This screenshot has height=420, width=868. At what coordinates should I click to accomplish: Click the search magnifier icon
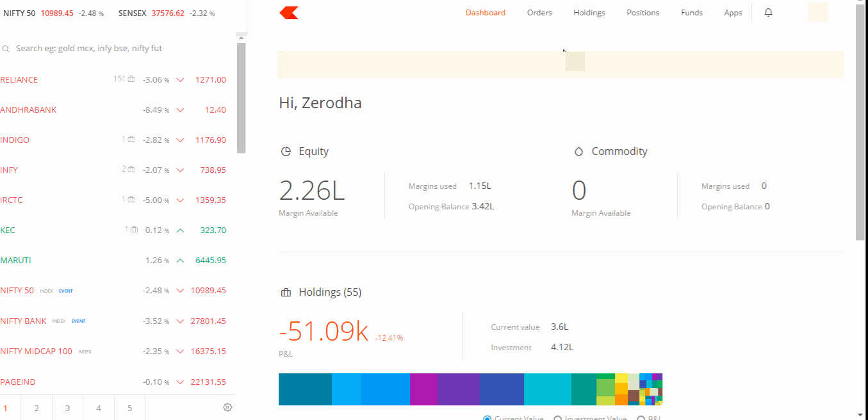6,49
